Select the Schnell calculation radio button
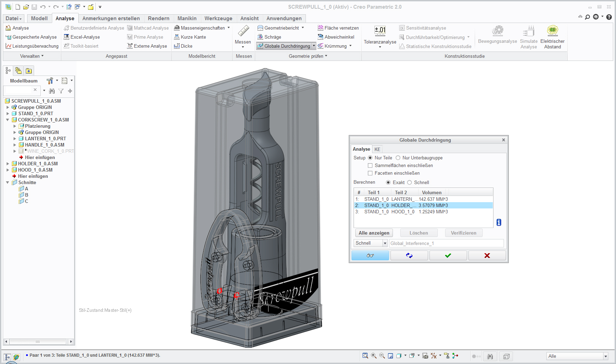Image resolution: width=616 pixels, height=364 pixels. 410,182
